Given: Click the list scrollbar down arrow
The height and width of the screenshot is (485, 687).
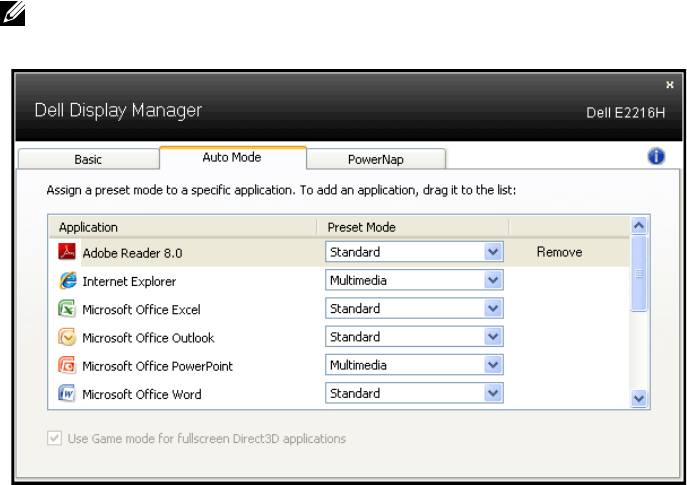Looking at the screenshot, I should pos(639,398).
